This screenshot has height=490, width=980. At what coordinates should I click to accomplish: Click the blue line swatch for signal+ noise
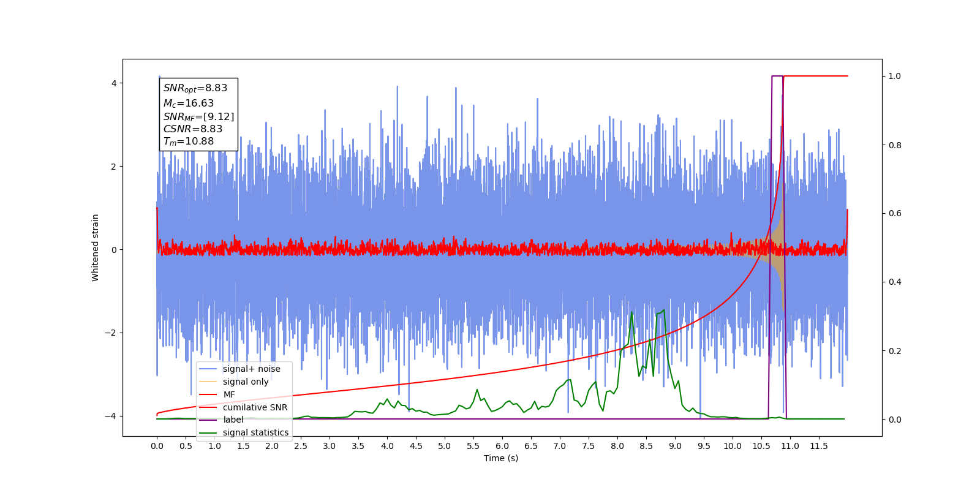(208, 369)
